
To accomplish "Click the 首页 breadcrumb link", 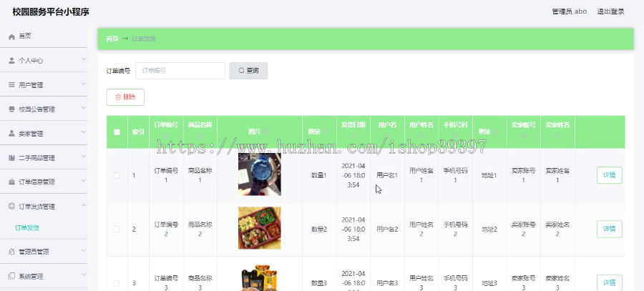I will 112,39.
